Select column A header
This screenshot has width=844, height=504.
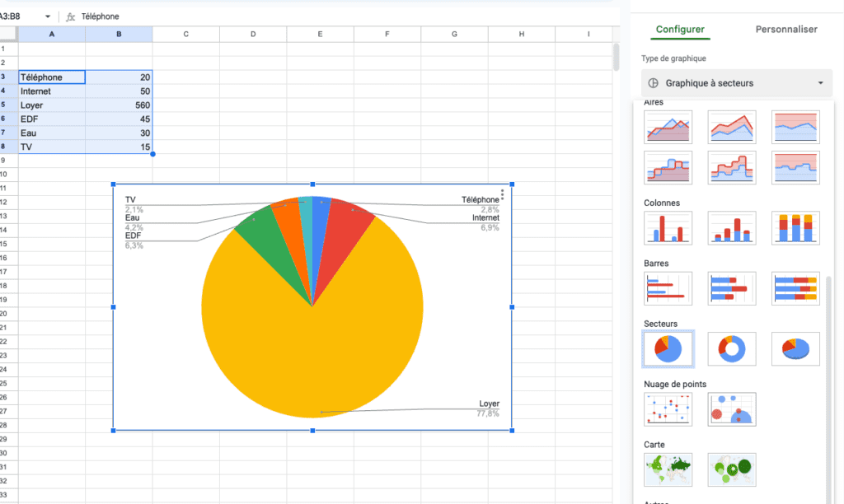[52, 34]
